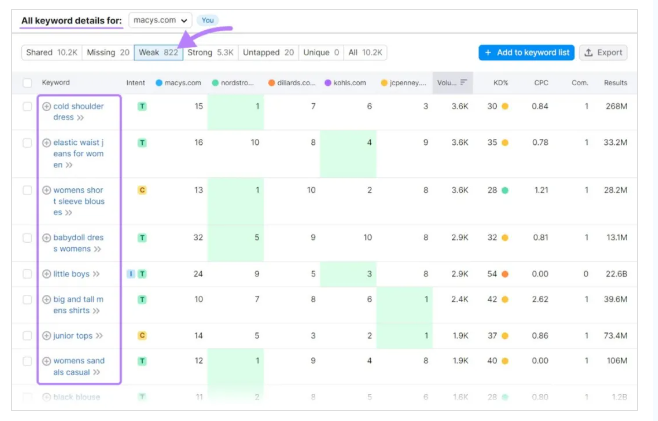658x421 pixels.
Task: Click the T intent badge for cold shoulder dress
Action: click(x=142, y=107)
